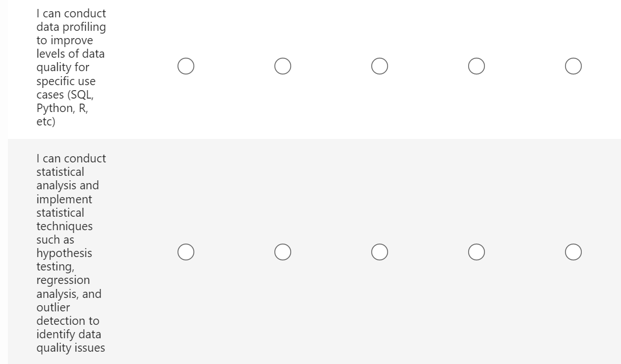Pick fourth radio option for statistical analysis statement

[477, 252]
